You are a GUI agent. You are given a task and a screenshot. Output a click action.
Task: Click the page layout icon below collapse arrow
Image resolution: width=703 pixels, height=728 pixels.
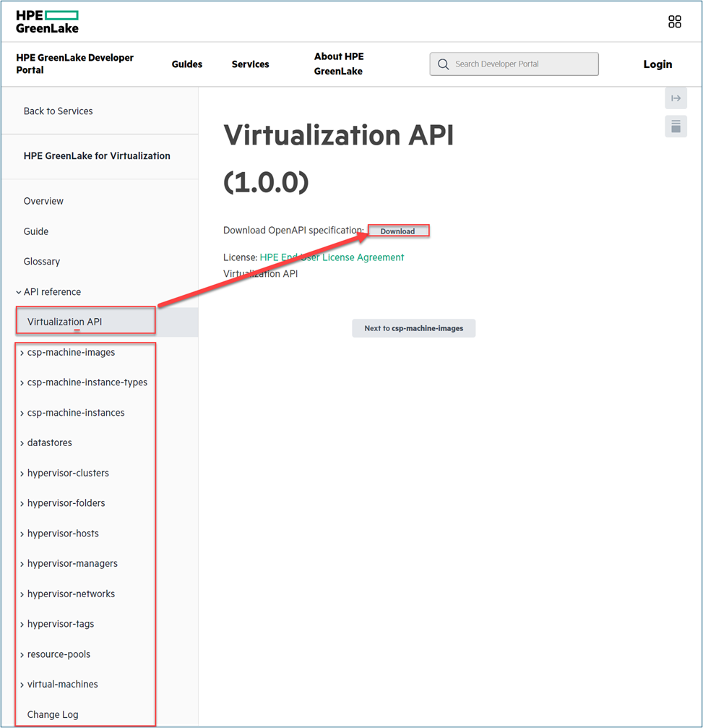click(676, 127)
